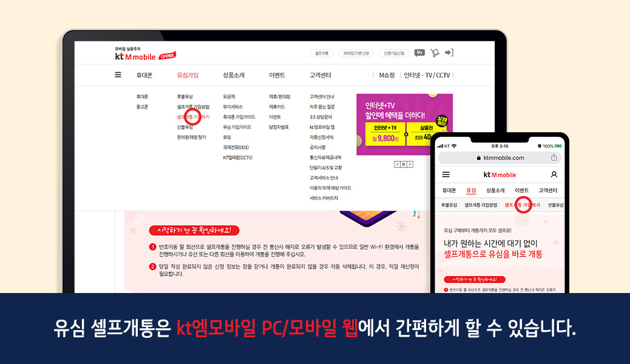Select 단말기 A/S 및 교환
Screen dimensions: 630x364
[326, 167]
